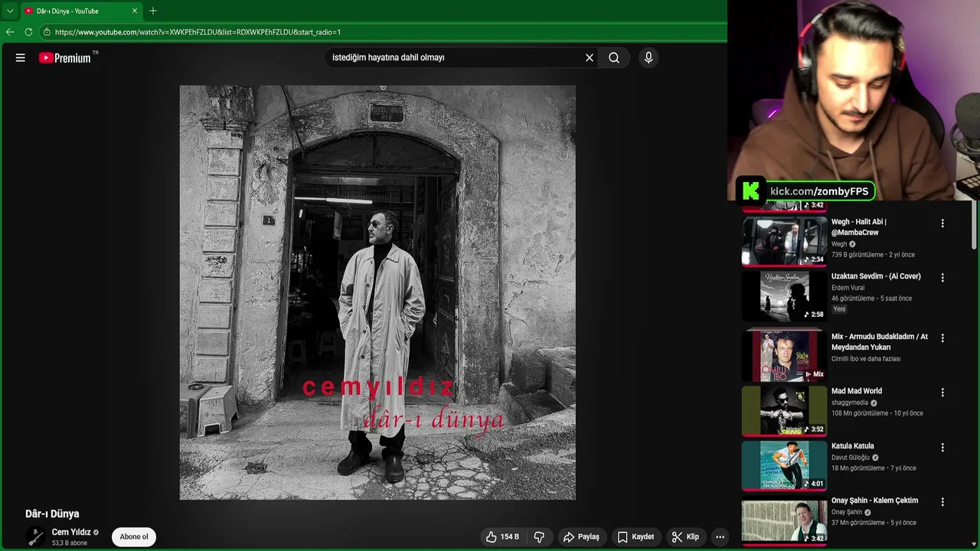Create a clip with Klip
The height and width of the screenshot is (551, 980).
pos(685,537)
